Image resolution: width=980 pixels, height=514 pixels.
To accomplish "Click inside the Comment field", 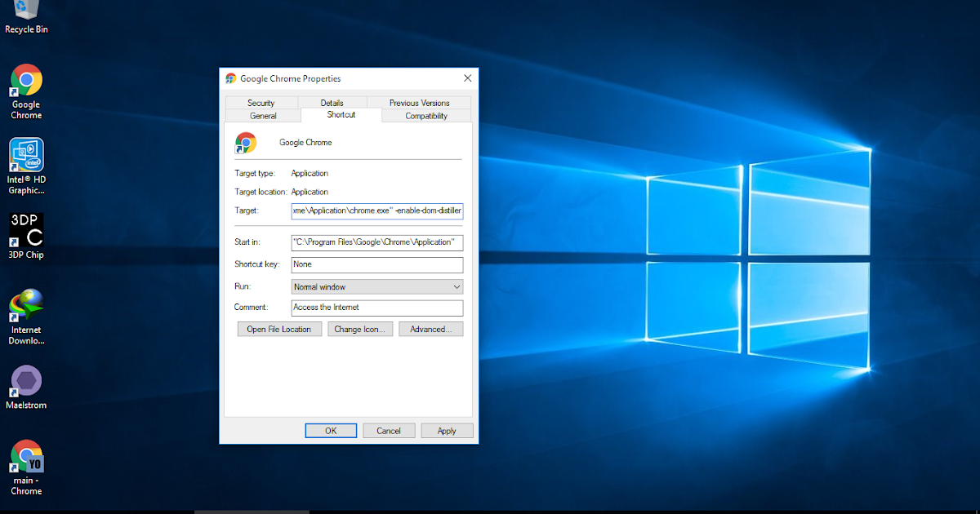I will [x=377, y=308].
